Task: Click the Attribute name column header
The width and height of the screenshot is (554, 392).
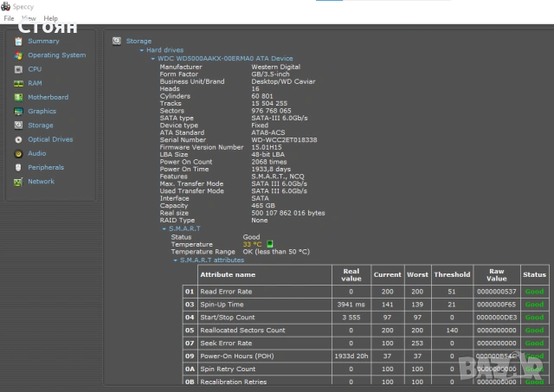Action: [x=228, y=275]
